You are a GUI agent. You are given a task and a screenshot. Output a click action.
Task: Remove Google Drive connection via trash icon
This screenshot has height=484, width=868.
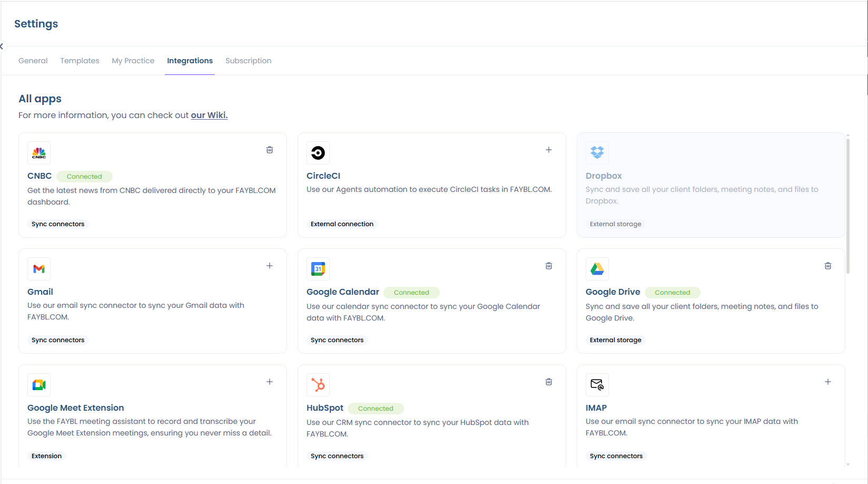point(827,266)
